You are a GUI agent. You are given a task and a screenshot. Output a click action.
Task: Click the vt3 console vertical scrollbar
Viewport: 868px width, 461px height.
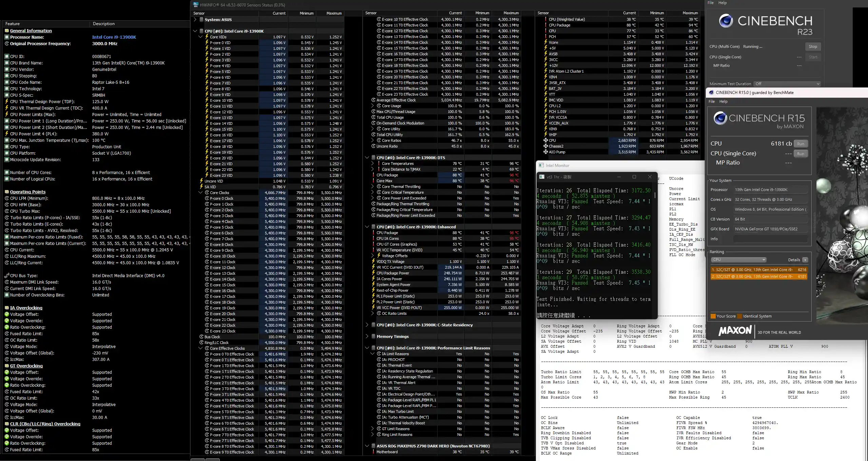click(655, 196)
